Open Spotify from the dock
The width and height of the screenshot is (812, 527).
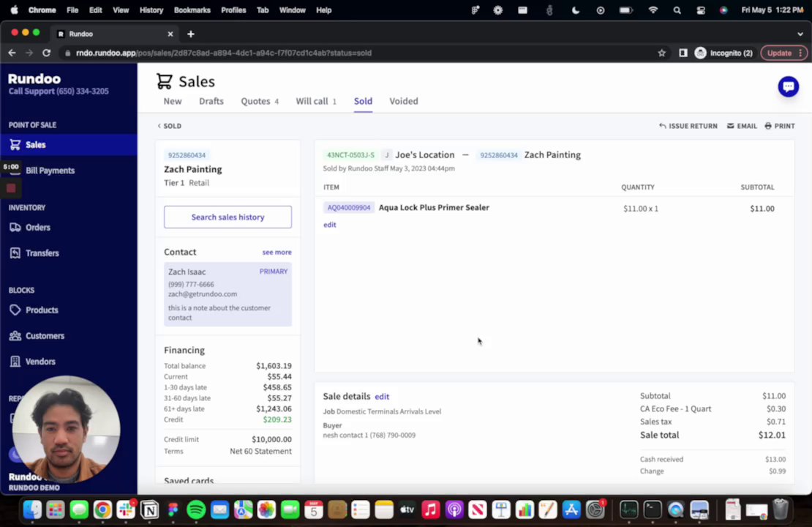[x=196, y=510]
